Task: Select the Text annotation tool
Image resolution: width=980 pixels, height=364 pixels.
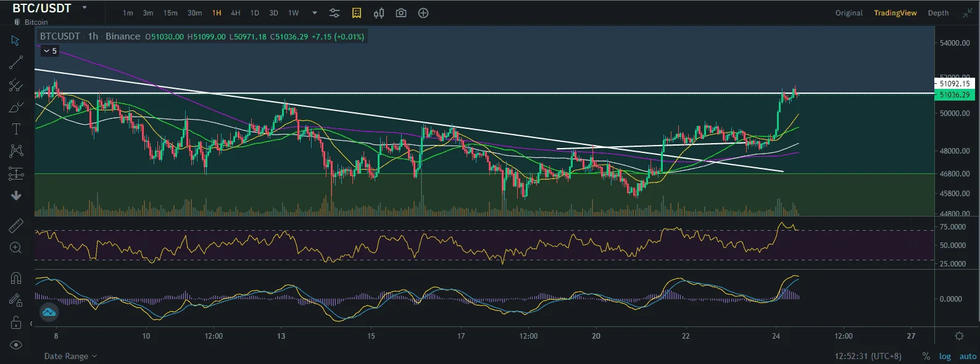Action: point(16,129)
